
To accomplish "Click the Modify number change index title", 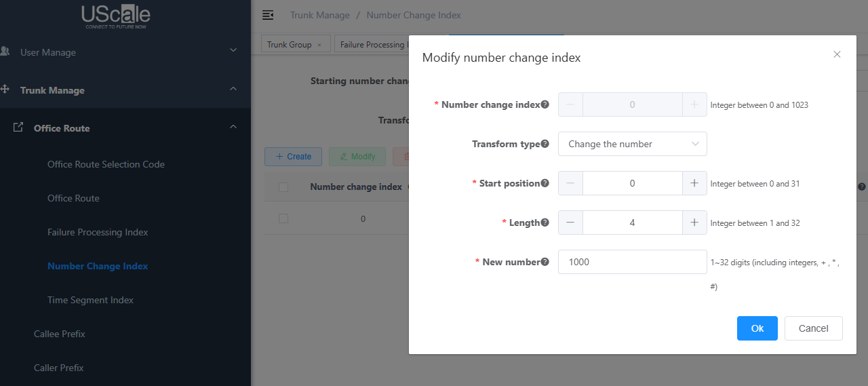I will [501, 58].
